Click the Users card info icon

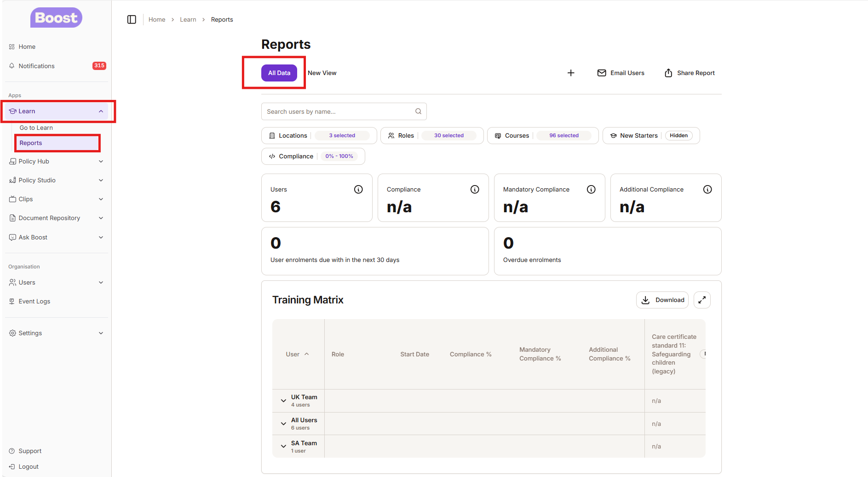tap(358, 189)
